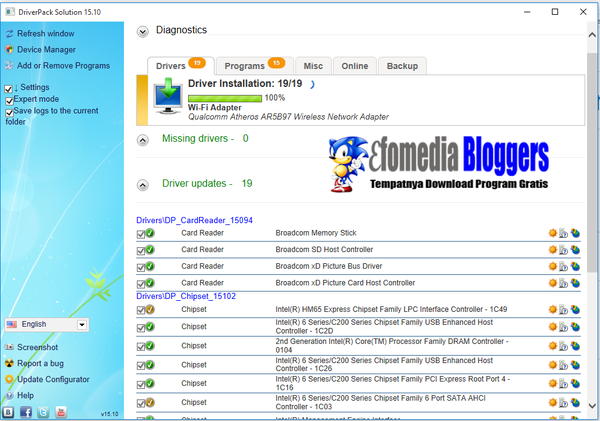Screen dimensions: 600x421
Task: Click document icon for xD Picture Card Host Controller
Action: point(563,283)
